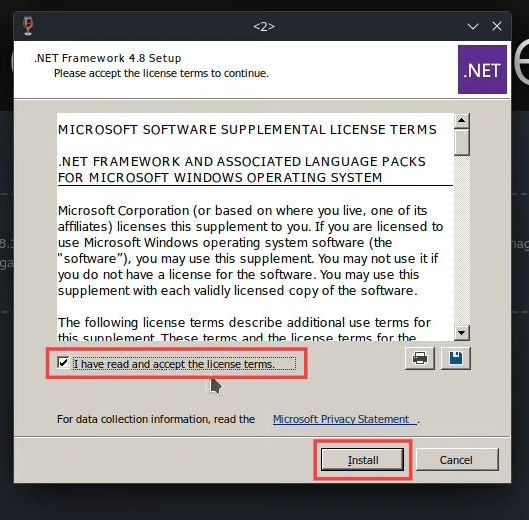Toggle the accept license terms checkbox
The height and width of the screenshot is (520, 529).
coord(63,363)
